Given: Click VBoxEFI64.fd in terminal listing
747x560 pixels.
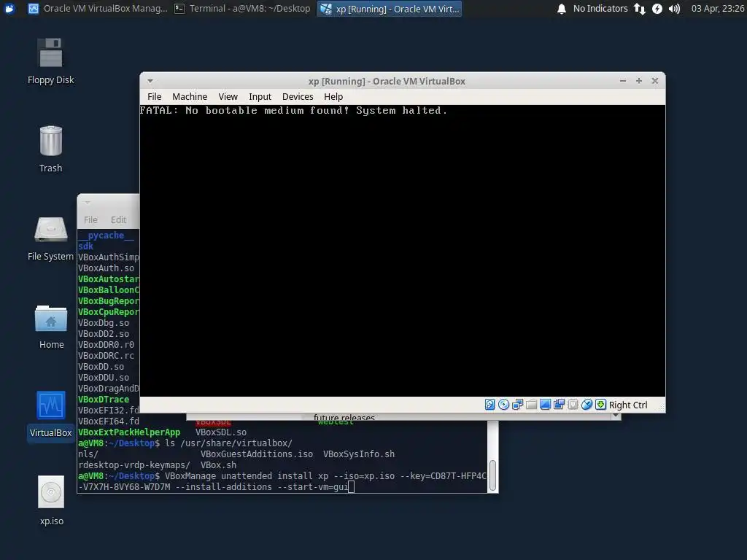Looking at the screenshot, I should coord(109,421).
